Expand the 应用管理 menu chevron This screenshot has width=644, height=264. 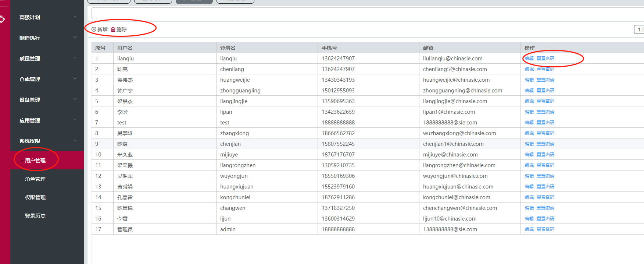(x=75, y=120)
